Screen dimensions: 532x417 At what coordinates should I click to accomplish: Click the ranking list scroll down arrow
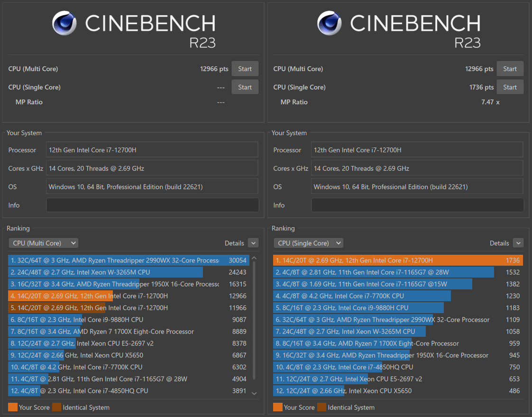point(254,393)
